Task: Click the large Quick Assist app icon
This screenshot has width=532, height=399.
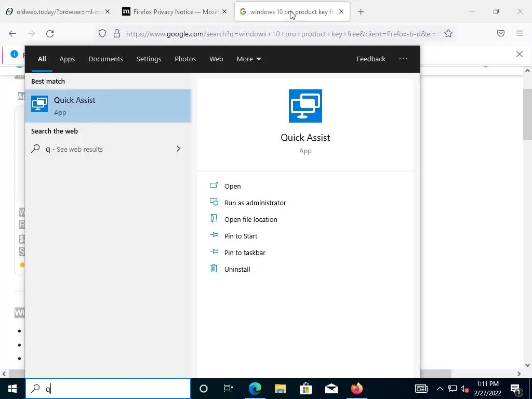Action: [305, 106]
